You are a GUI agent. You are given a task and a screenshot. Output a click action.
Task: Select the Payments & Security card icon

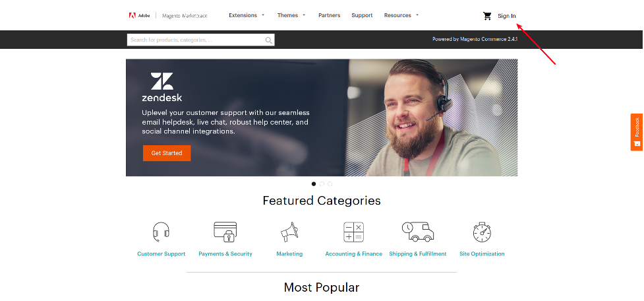point(225,232)
